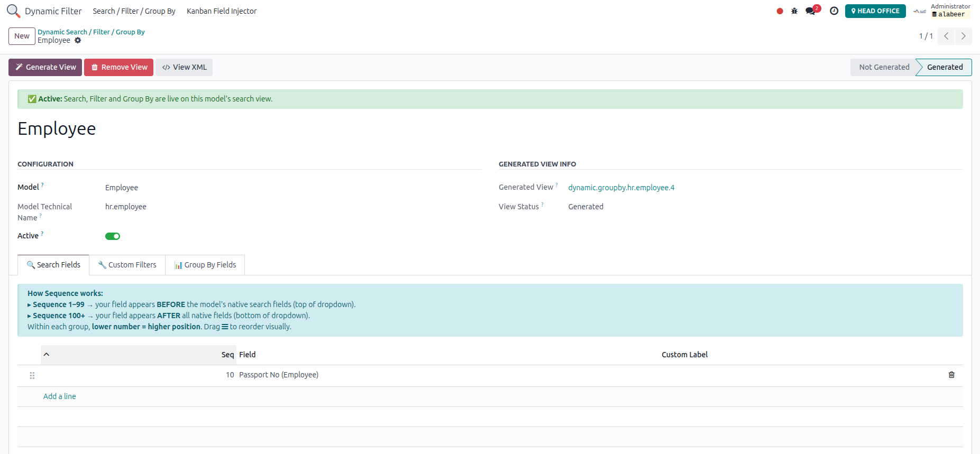Click the Administrator user avatar icon
980x454 pixels.
(920, 11)
